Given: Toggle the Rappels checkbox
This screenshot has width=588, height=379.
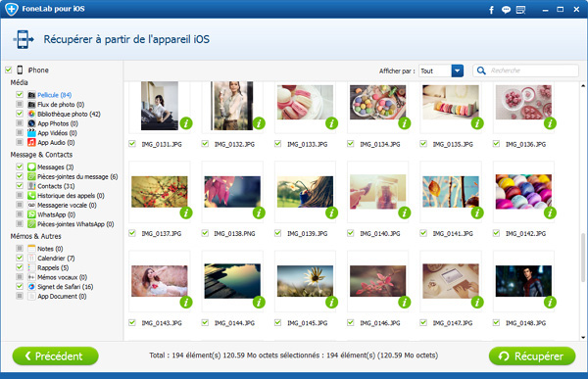Looking at the screenshot, I should pos(20,267).
